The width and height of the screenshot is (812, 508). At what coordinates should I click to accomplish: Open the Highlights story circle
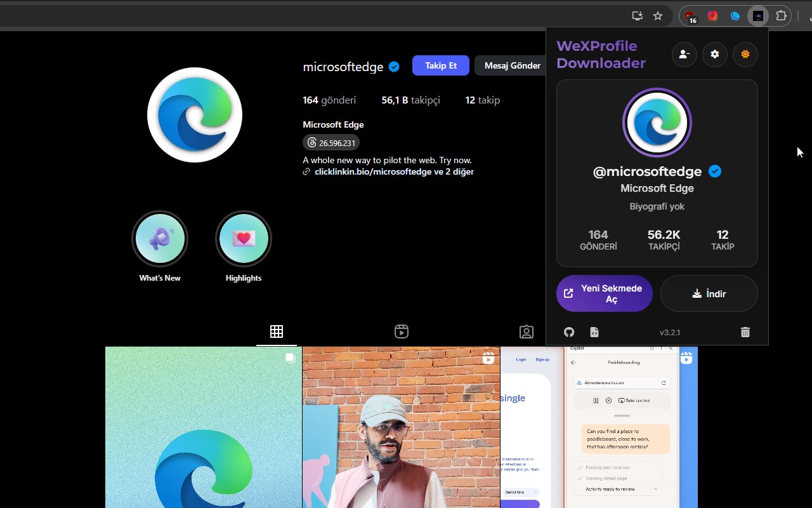[x=244, y=239]
